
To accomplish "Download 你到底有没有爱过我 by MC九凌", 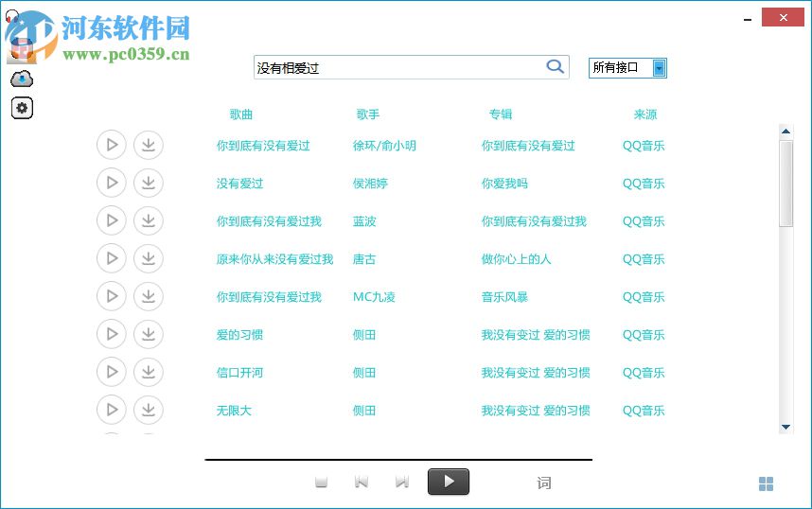I will (x=149, y=296).
